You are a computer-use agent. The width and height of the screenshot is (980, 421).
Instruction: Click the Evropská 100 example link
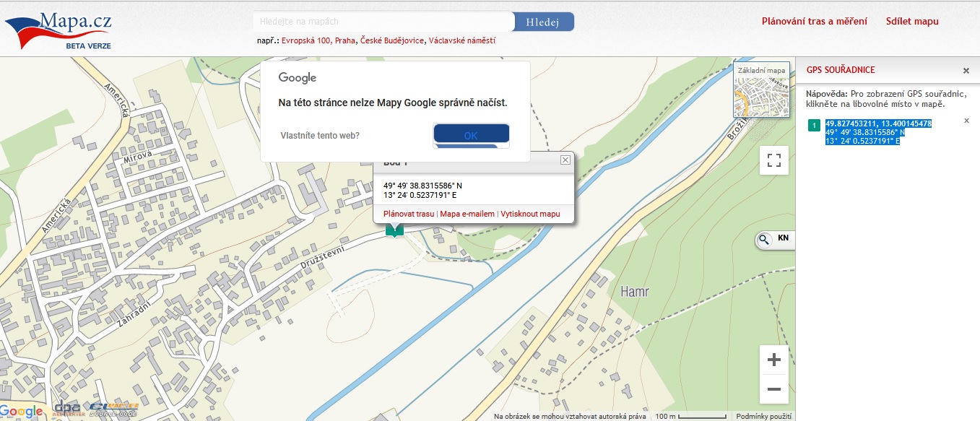click(x=306, y=40)
